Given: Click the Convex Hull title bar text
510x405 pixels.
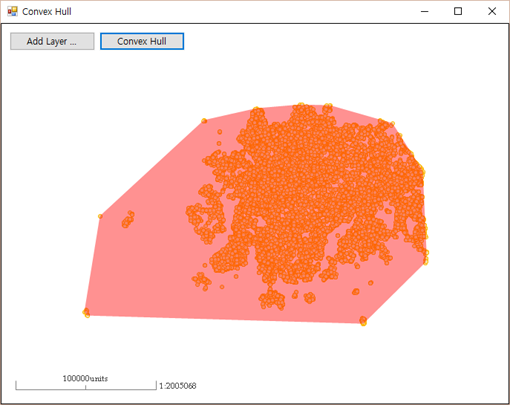Looking at the screenshot, I should coord(47,12).
